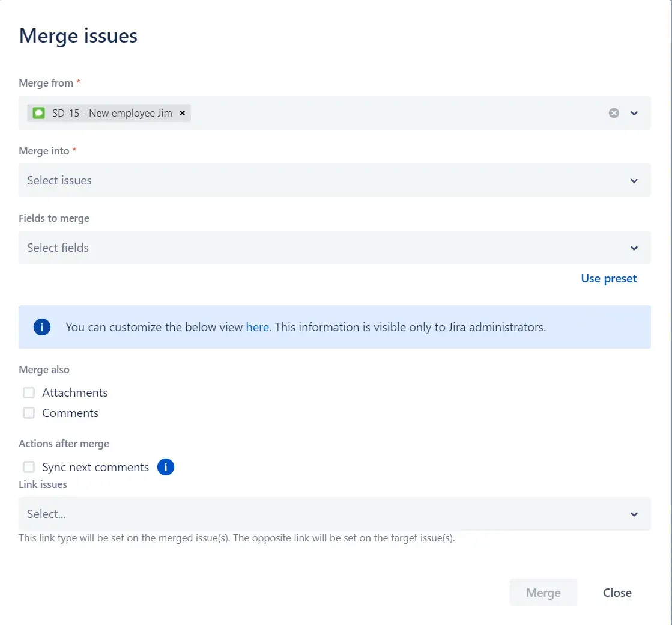Click info icon beside Sync next comments

click(166, 467)
